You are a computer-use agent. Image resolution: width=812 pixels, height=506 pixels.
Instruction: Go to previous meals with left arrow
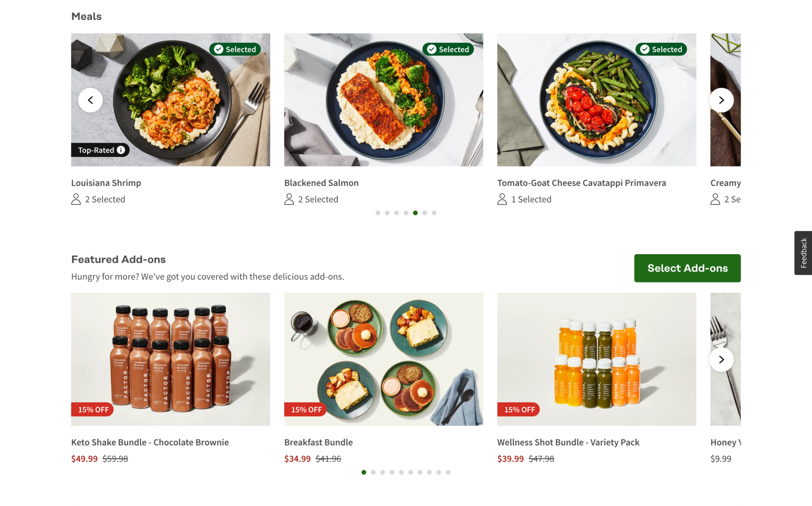(x=90, y=100)
